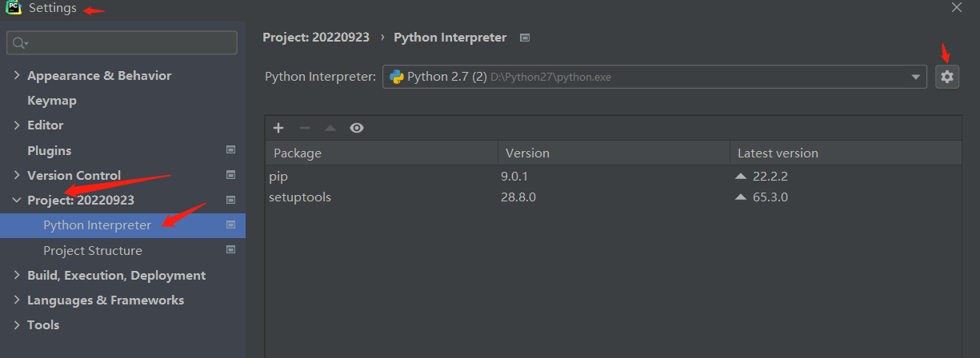
Task: Open Plugins settings page
Action: [x=49, y=150]
